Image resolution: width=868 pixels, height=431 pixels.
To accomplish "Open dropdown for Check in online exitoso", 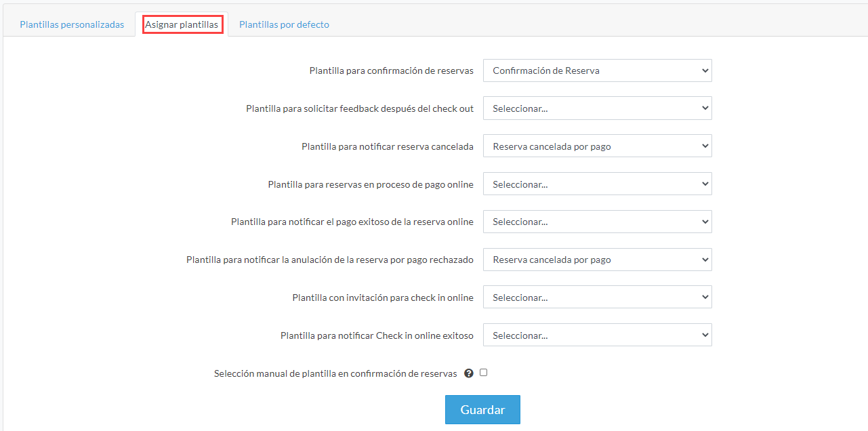I will pos(597,335).
